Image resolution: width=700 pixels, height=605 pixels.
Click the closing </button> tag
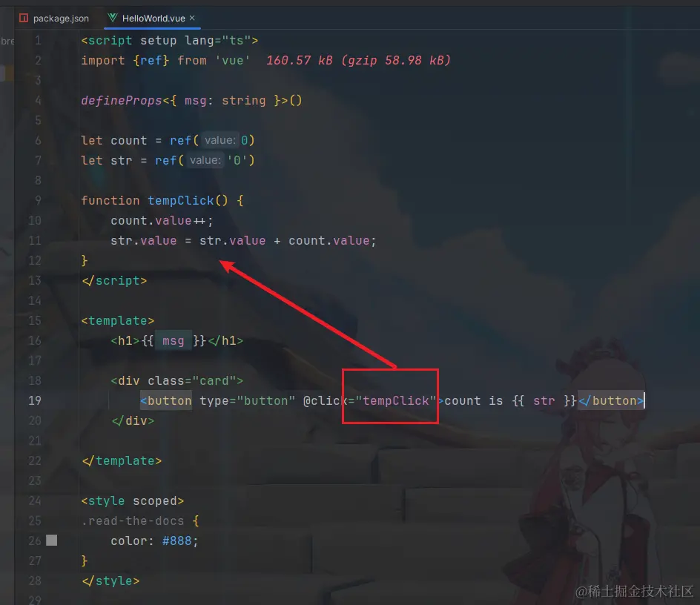pyautogui.click(x=611, y=400)
